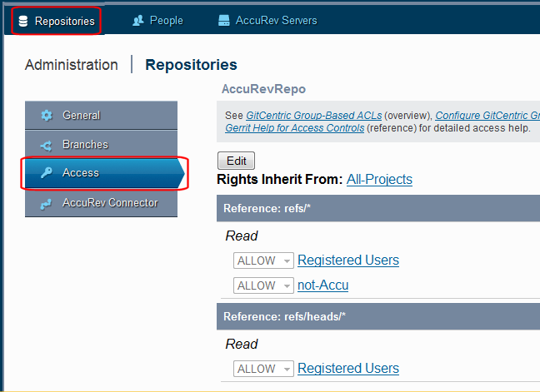Click the AccuRev Connector icon
540x392 pixels.
[x=47, y=202]
